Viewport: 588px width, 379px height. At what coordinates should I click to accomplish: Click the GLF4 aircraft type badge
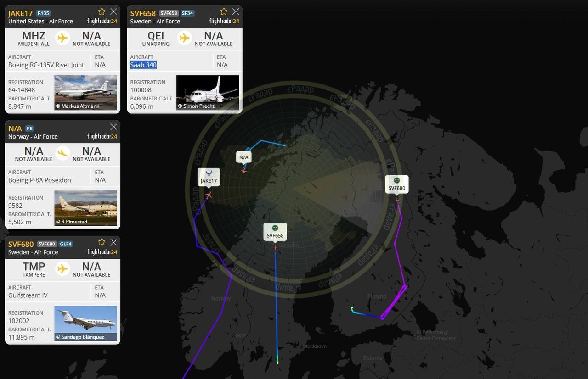pos(66,244)
